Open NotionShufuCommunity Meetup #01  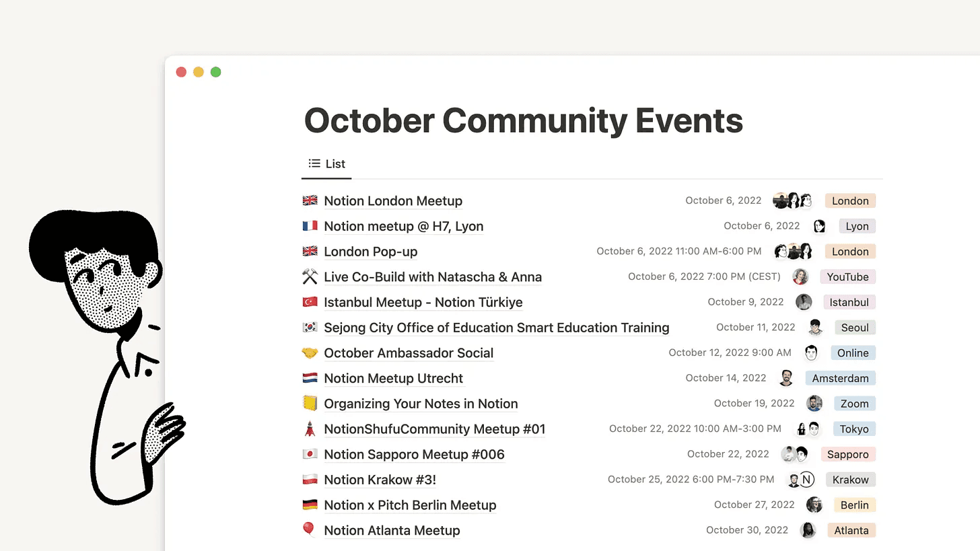(435, 429)
